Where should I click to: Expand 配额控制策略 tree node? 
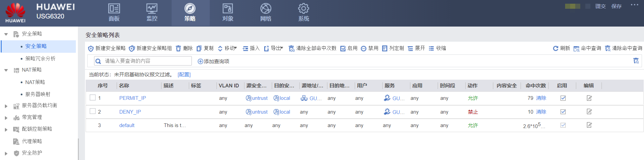pyautogui.click(x=6, y=130)
